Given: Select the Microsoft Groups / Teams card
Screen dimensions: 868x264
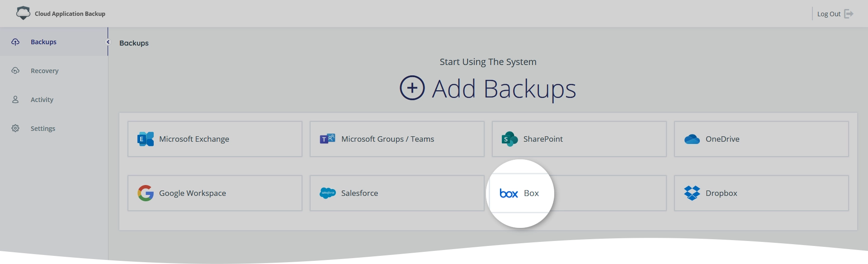Looking at the screenshot, I should pyautogui.click(x=397, y=139).
